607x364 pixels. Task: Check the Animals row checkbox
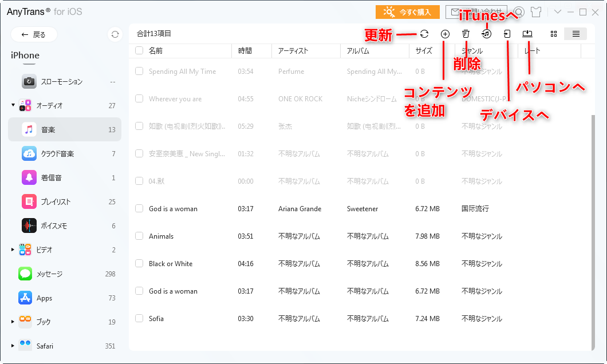tap(139, 236)
